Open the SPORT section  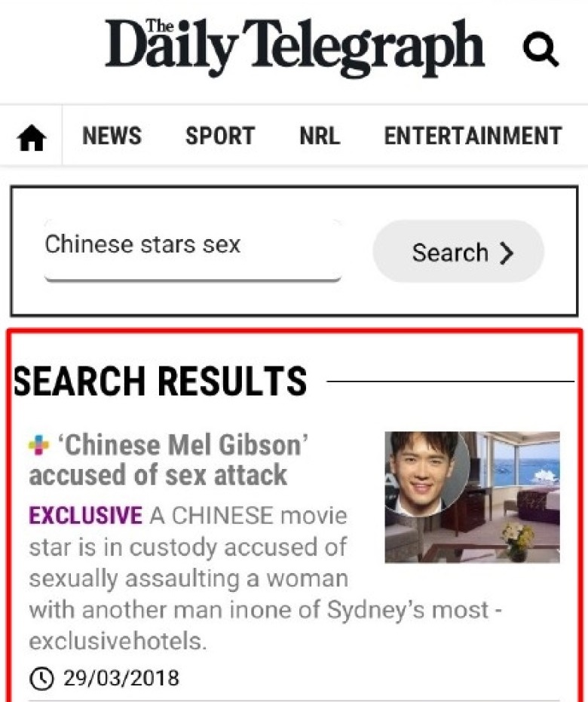pos(220,136)
